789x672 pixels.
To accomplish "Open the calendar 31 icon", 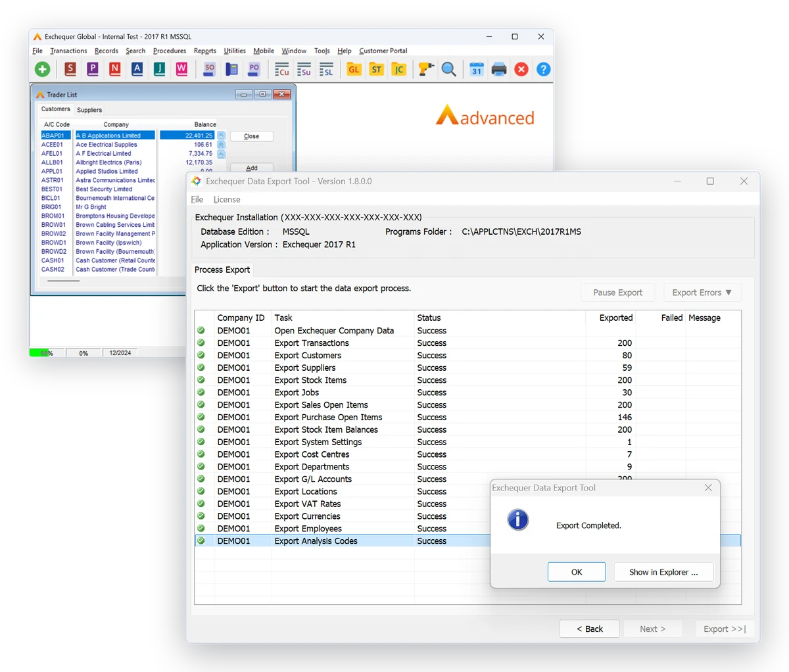I will pos(477,69).
